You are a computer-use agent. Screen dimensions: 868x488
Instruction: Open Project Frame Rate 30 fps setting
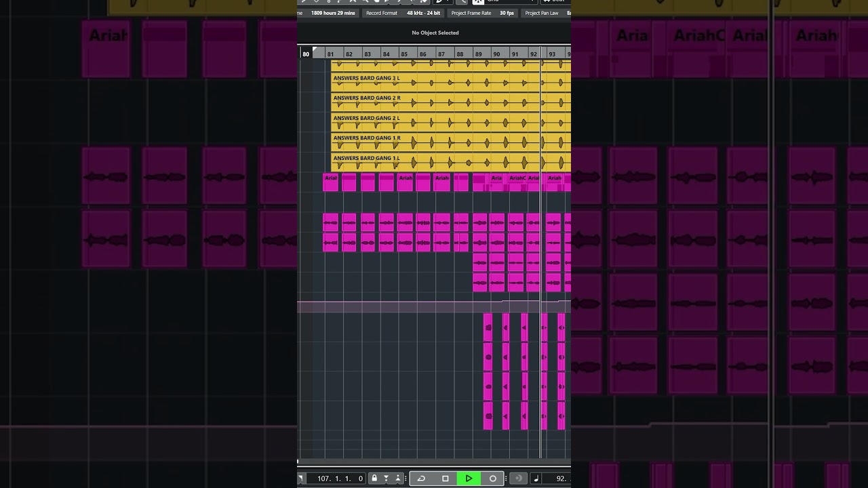(483, 13)
